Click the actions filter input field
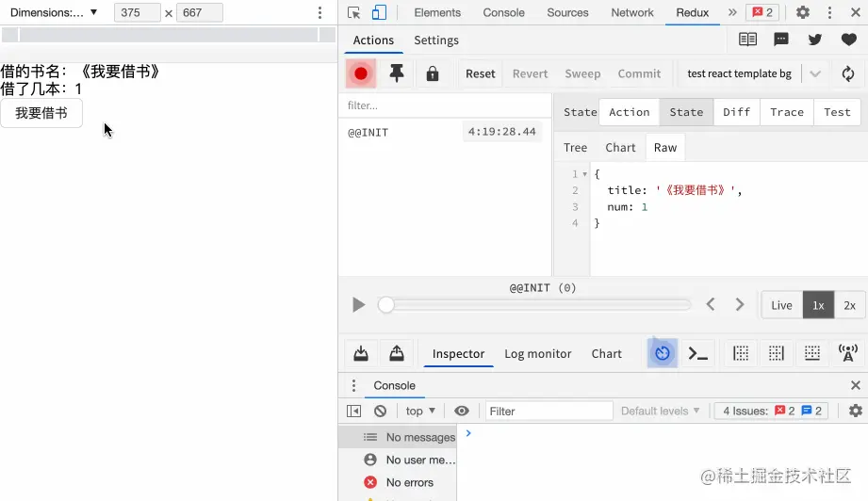The height and width of the screenshot is (501, 868). point(443,105)
